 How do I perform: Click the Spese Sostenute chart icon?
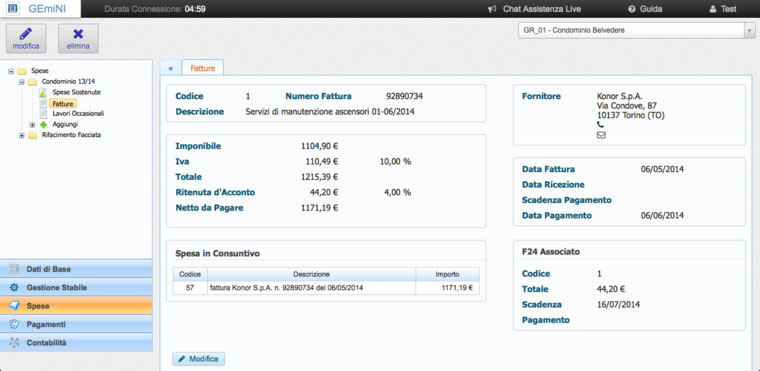coord(43,92)
